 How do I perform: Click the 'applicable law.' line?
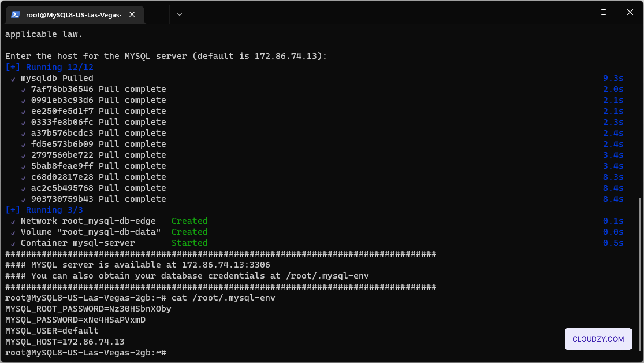tap(44, 34)
